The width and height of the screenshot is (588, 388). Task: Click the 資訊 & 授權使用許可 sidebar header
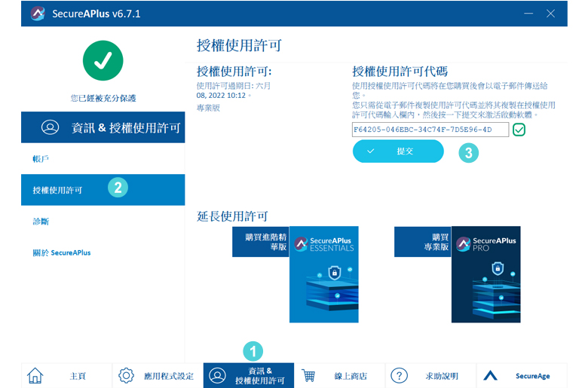click(x=103, y=127)
